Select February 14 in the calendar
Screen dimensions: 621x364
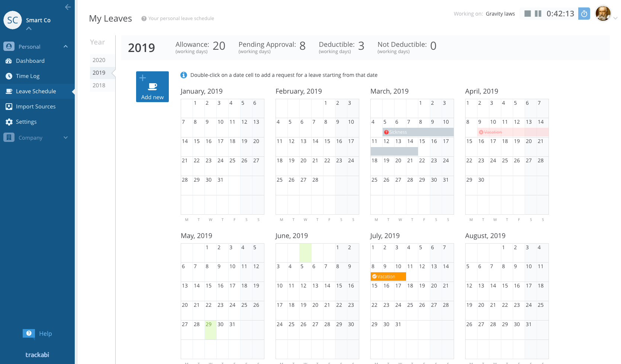(x=317, y=147)
